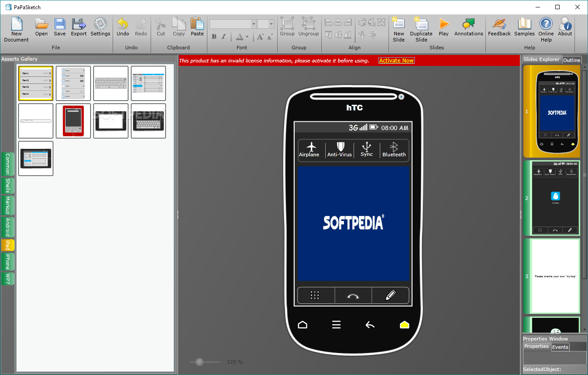Open a file with the Open icon
The width and height of the screenshot is (588, 375).
pos(41,27)
